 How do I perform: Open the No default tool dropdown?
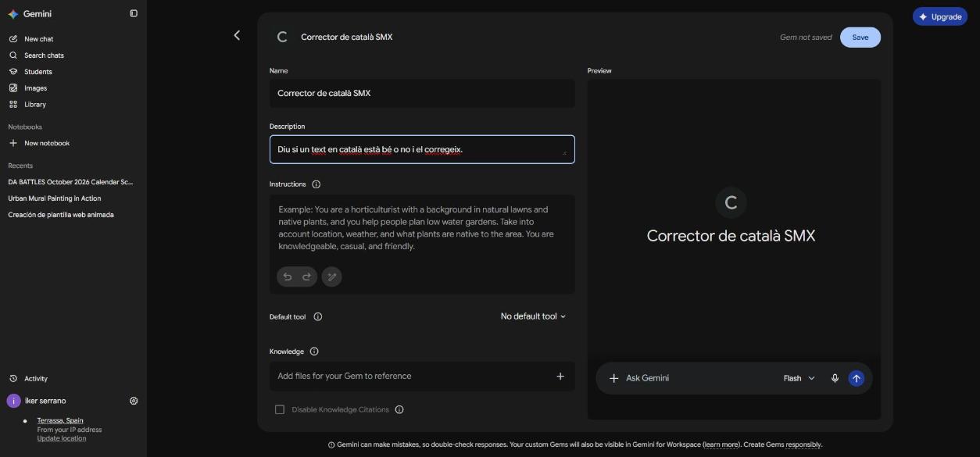point(533,316)
